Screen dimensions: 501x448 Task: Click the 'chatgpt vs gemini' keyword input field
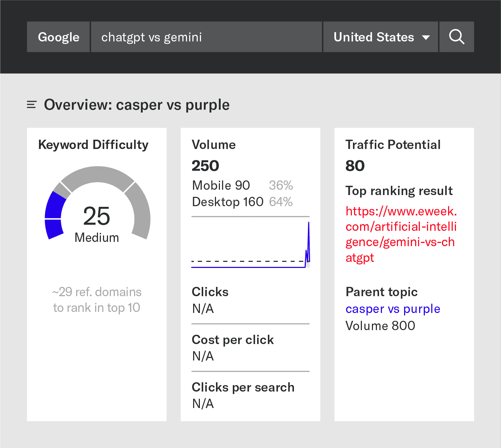(206, 37)
